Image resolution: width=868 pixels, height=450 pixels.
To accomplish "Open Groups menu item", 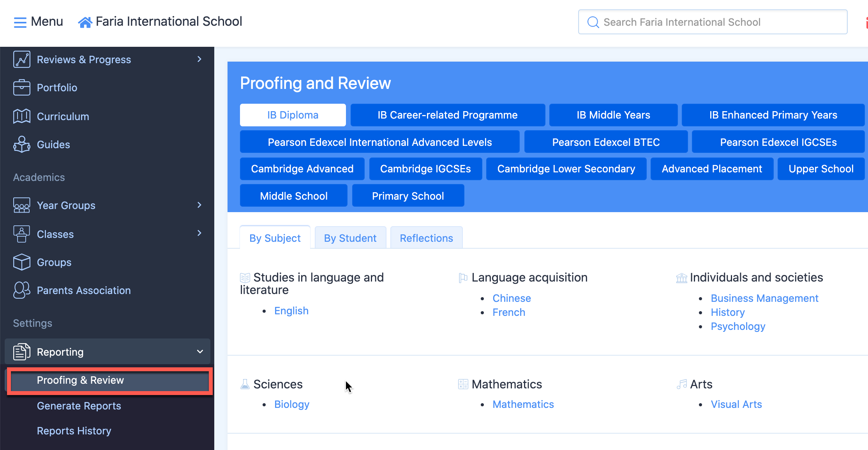I will click(x=54, y=262).
